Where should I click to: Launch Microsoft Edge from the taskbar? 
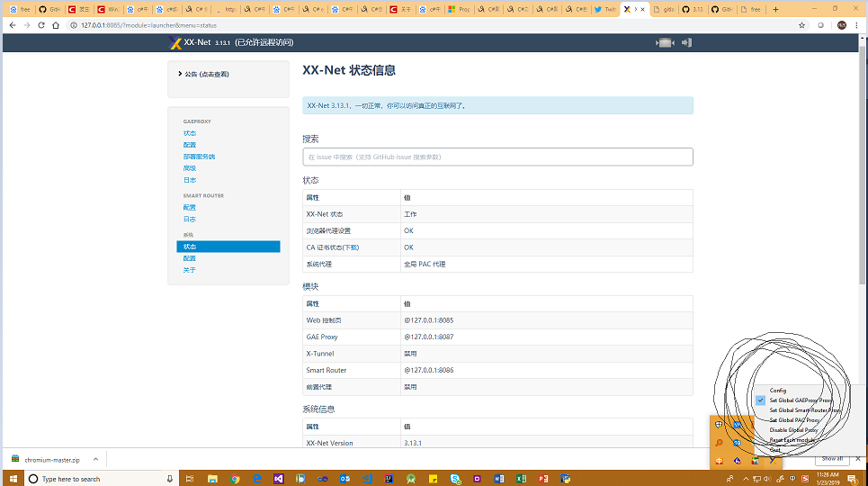(x=257, y=478)
